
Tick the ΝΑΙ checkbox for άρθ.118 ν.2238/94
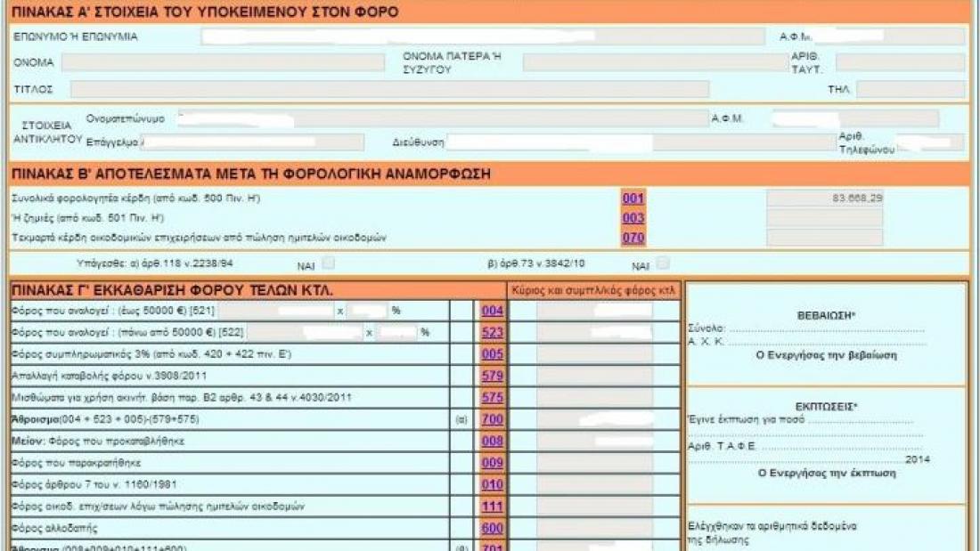329,263
